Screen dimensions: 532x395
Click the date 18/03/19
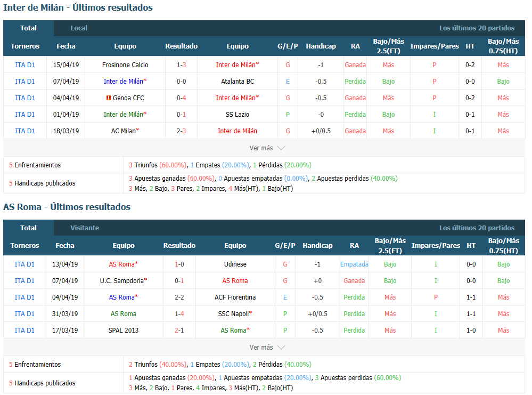pos(66,131)
